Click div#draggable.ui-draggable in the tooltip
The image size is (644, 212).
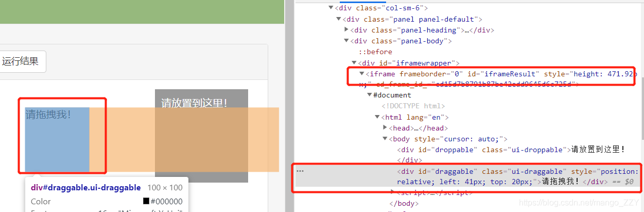[85, 188]
